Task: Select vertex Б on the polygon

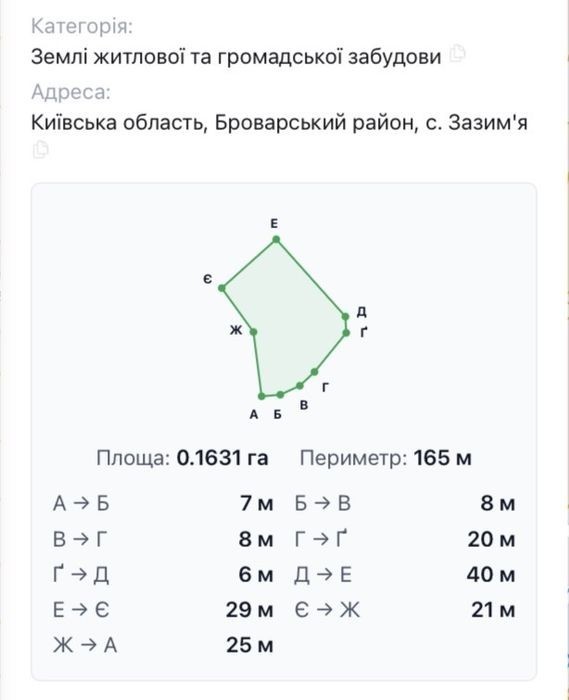Action: (280, 395)
